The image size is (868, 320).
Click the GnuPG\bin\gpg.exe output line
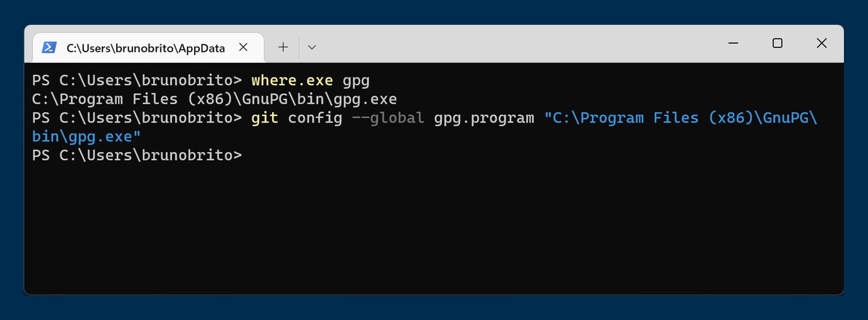click(214, 98)
